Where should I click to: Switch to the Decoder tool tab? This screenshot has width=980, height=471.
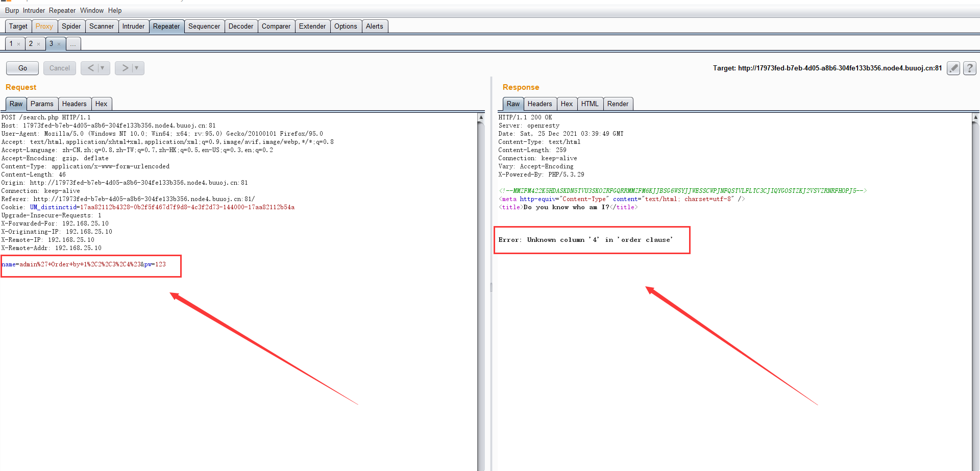click(x=241, y=26)
